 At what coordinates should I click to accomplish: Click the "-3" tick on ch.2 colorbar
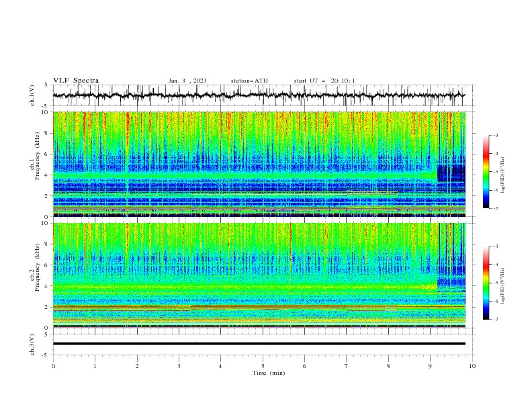pos(496,246)
